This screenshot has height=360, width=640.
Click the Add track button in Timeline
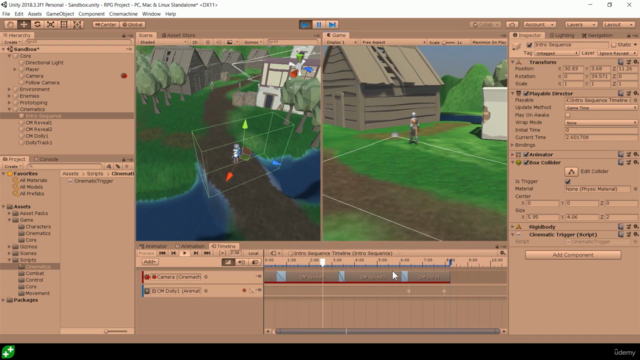pos(150,262)
